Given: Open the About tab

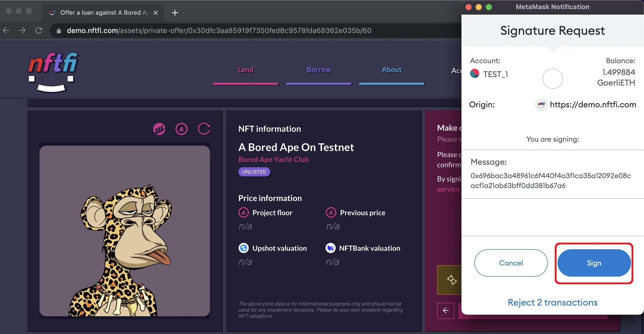Looking at the screenshot, I should pyautogui.click(x=392, y=70).
